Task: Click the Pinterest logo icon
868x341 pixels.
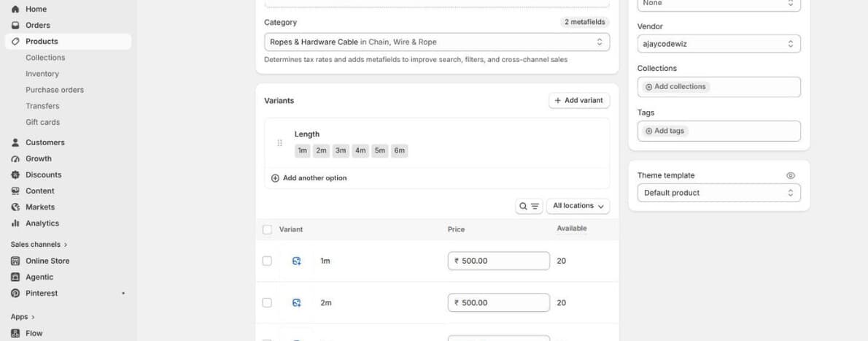Action: pyautogui.click(x=15, y=293)
